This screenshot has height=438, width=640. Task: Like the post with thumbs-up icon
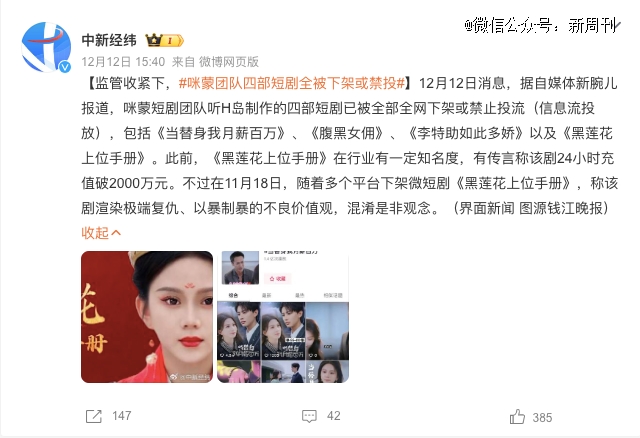(517, 417)
